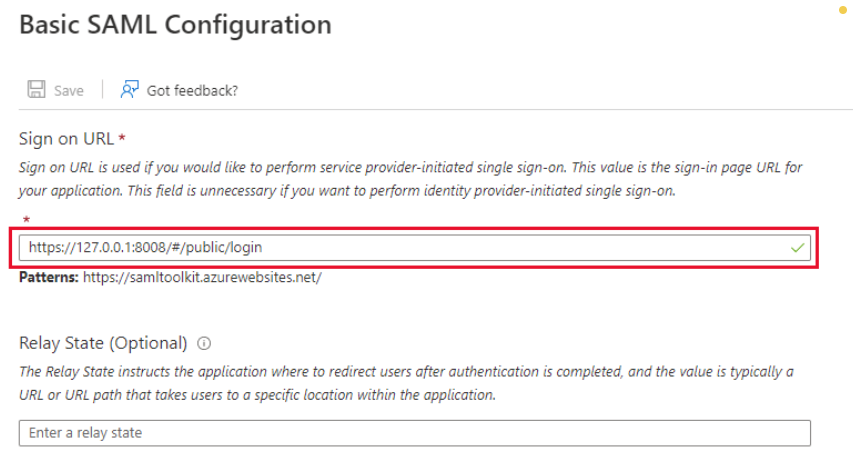Click the Got feedback? link
The width and height of the screenshot is (853, 469).
192,90
